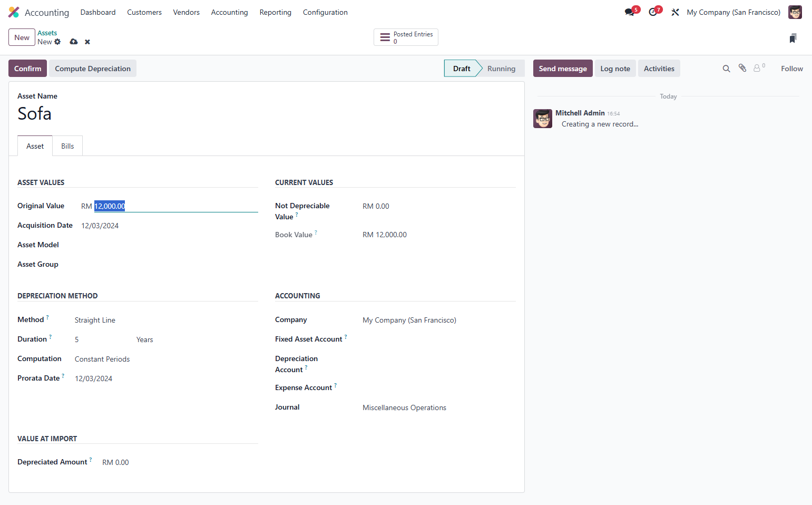This screenshot has height=505, width=812.
Task: Edit the Asset Name field Sofa
Action: tap(267, 113)
